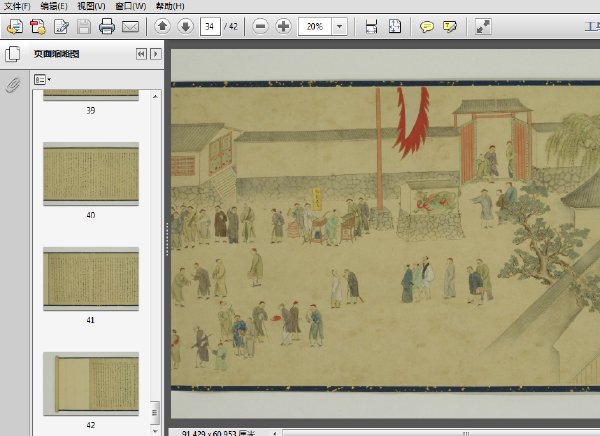
Task: Click the print icon
Action: tap(107, 26)
